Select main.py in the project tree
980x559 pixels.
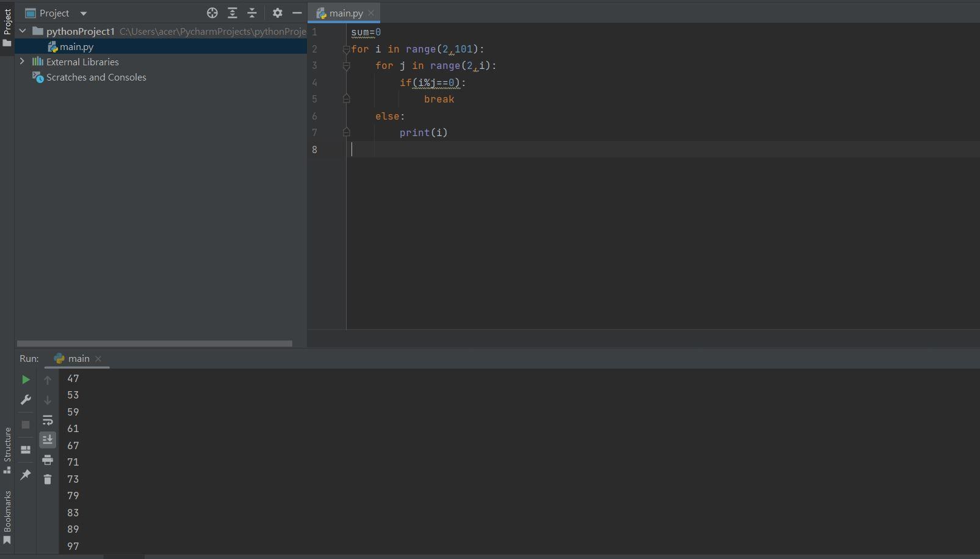click(x=76, y=47)
